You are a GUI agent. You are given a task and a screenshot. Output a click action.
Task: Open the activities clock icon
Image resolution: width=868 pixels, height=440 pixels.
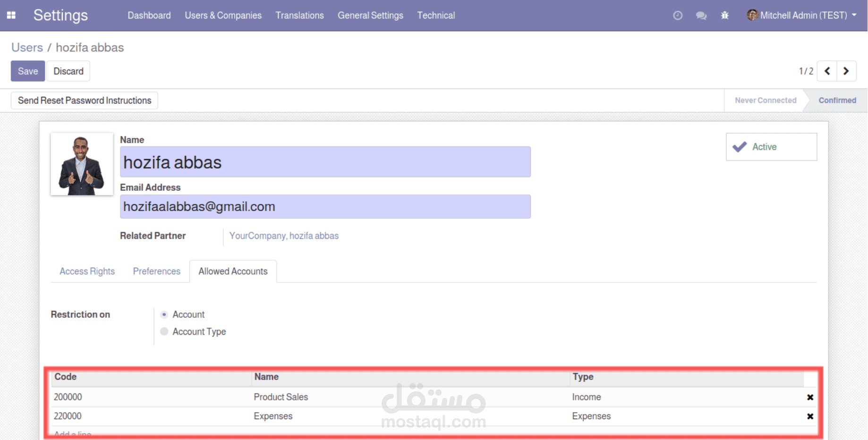pos(678,16)
